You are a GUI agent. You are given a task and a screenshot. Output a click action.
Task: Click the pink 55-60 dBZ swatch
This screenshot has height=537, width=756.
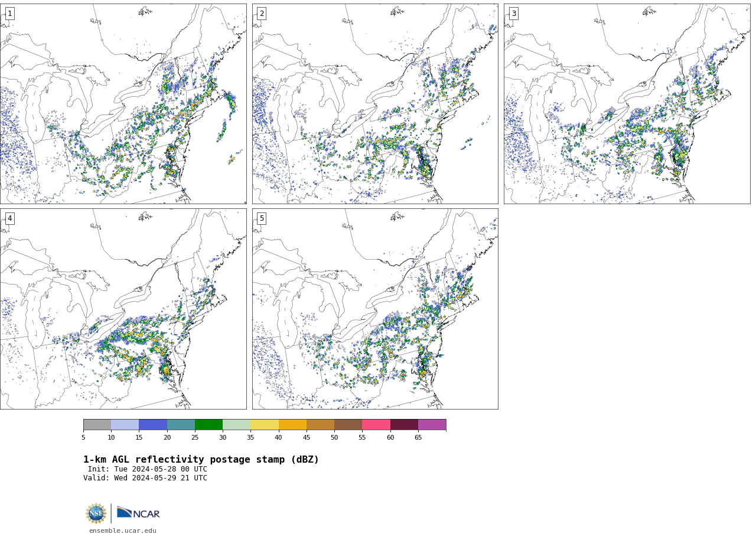pyautogui.click(x=376, y=425)
